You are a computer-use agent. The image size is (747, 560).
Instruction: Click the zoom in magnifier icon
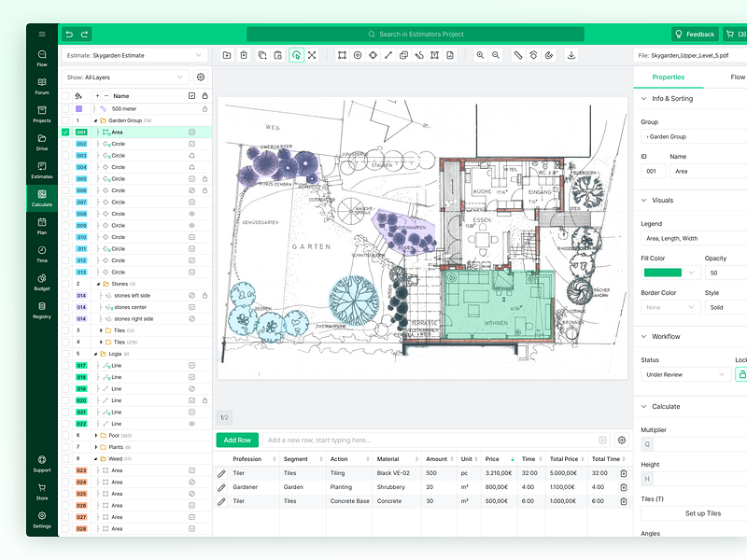pyautogui.click(x=480, y=54)
